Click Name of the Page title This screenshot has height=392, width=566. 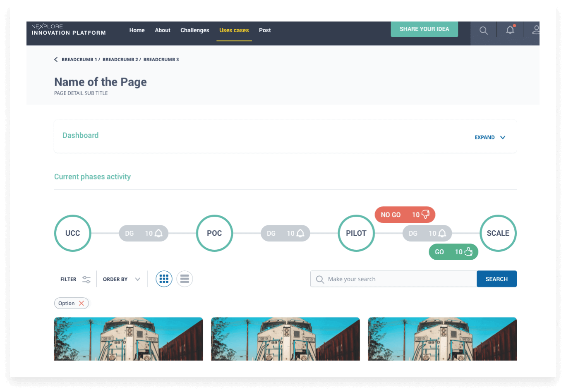pos(101,82)
